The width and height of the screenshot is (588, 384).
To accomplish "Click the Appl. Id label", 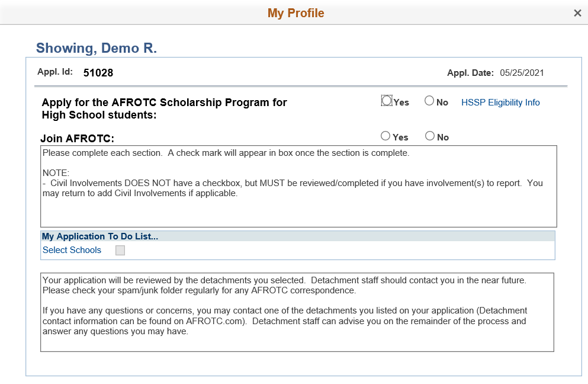I will (x=54, y=72).
